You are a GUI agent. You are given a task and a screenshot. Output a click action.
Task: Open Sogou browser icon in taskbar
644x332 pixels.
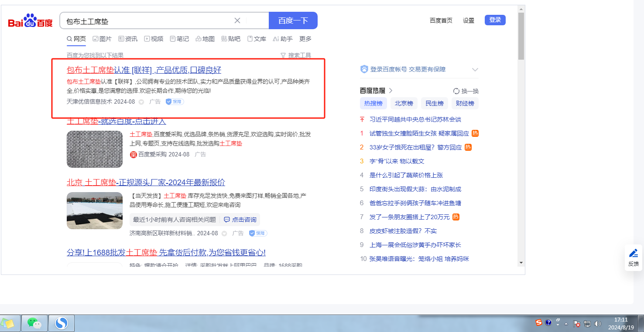pyautogui.click(x=62, y=323)
